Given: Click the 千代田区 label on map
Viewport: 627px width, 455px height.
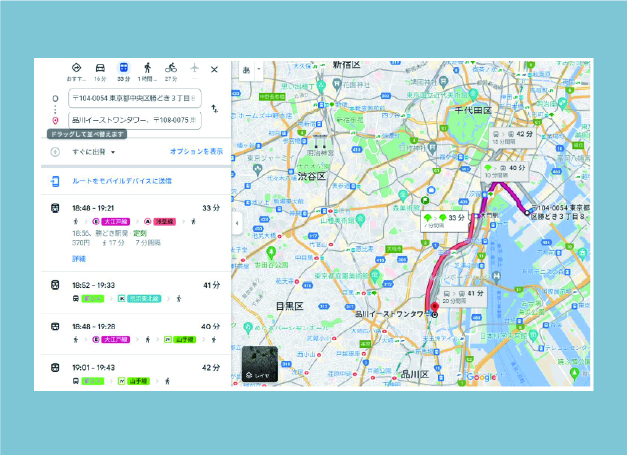Looking at the screenshot, I should tap(473, 110).
